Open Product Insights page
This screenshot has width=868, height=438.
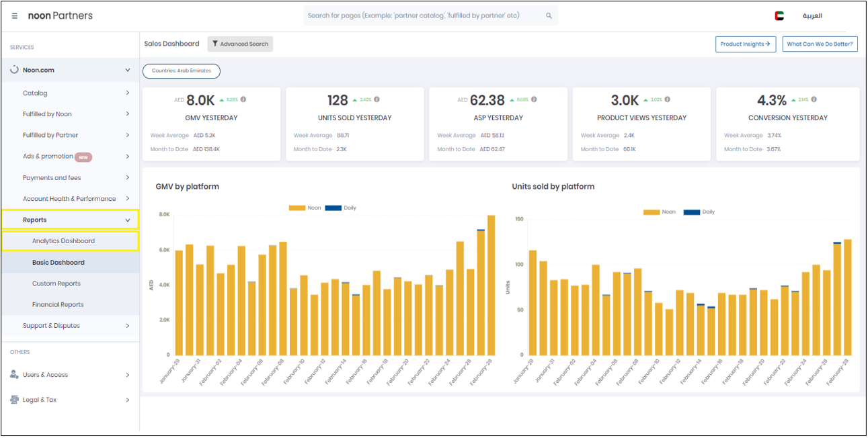[745, 44]
